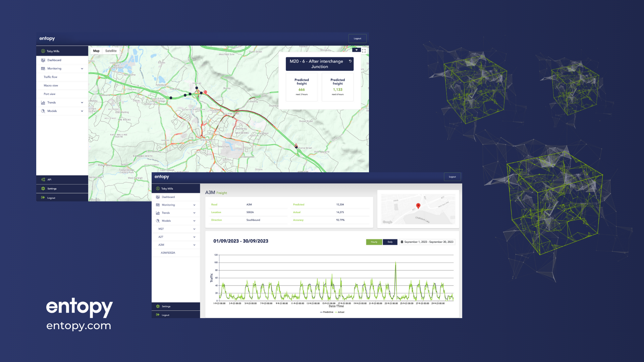The height and width of the screenshot is (362, 644).
Task: Click the Dashboard icon in map window sidebar
Action: click(x=43, y=60)
